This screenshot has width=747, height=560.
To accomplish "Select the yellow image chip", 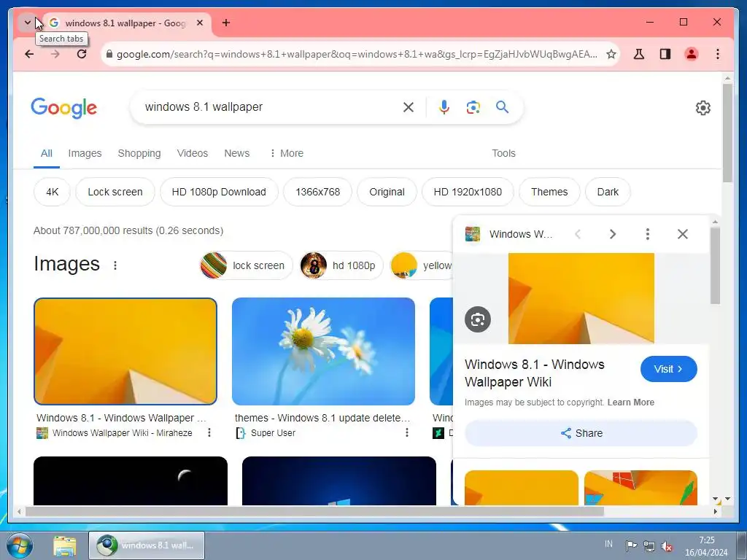I will point(420,265).
